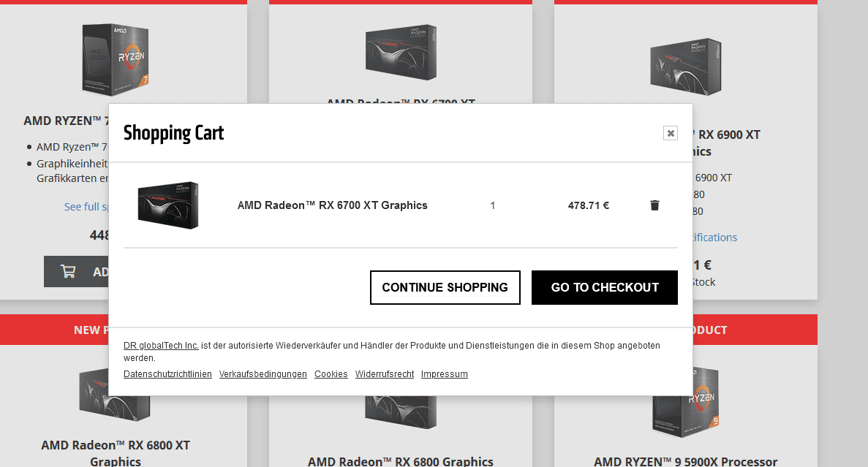Click the shopping cart icon on Ryzen 7 add button
Screen dimensions: 868x467
click(68, 272)
